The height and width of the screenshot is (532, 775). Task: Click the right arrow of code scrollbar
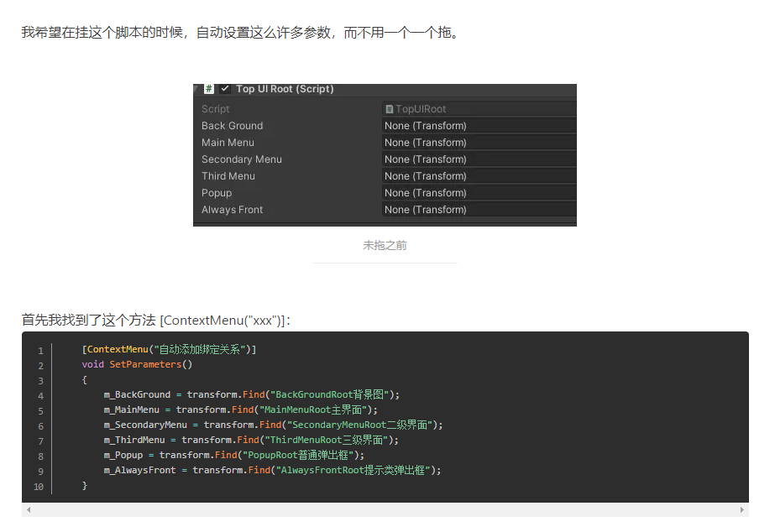click(x=742, y=510)
